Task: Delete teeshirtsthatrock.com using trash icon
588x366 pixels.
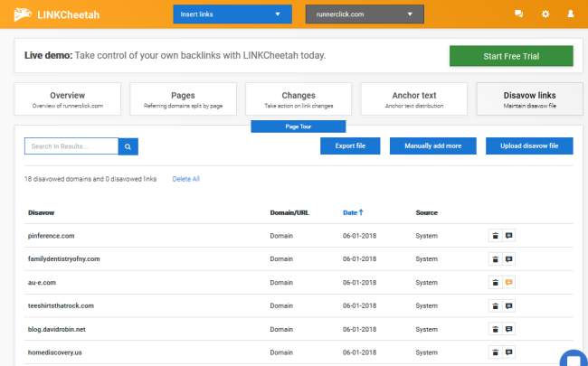Action: point(495,305)
